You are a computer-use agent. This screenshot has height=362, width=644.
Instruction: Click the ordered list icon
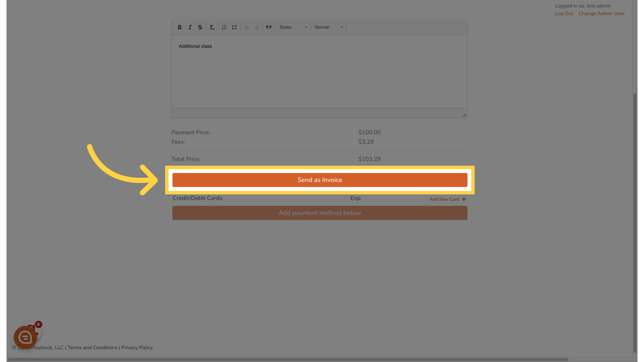[x=224, y=27]
